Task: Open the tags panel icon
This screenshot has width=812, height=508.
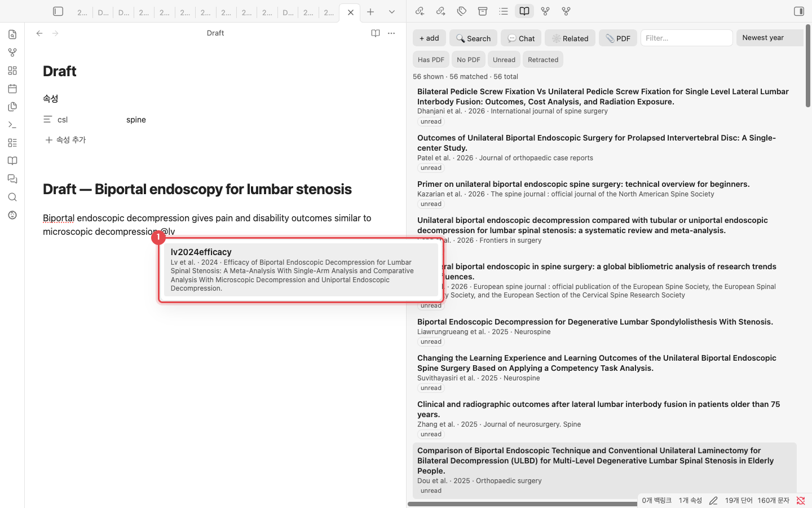Action: (x=462, y=11)
